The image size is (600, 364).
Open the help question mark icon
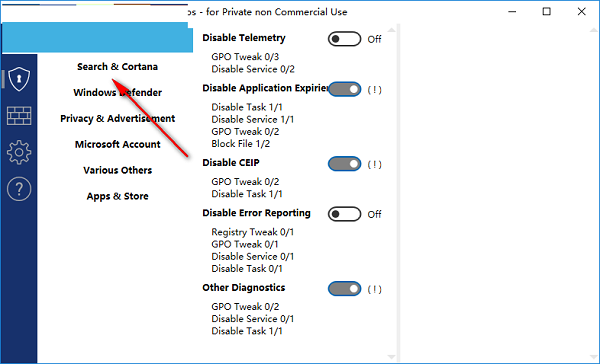[19, 189]
